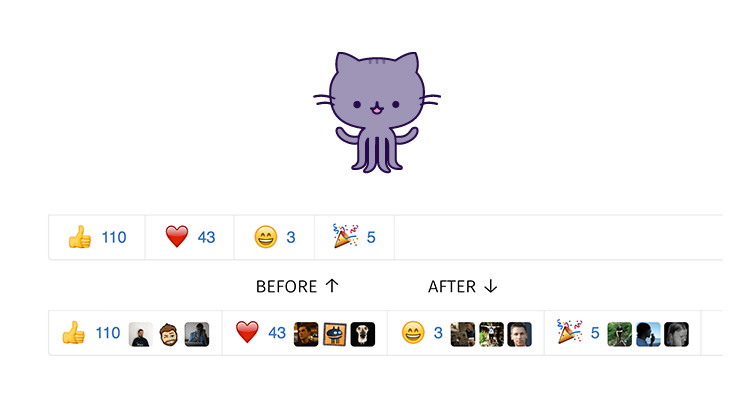Image resolution: width=750 pixels, height=420 pixels.
Task: Click the party popper emoji in the top reaction bar
Action: click(x=345, y=236)
